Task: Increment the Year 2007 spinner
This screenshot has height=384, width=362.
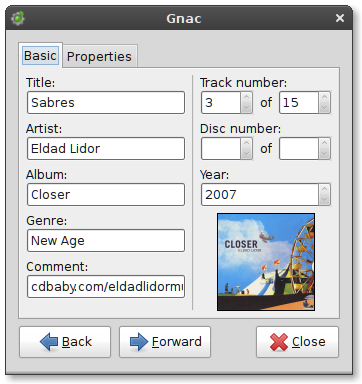Action: point(324,189)
